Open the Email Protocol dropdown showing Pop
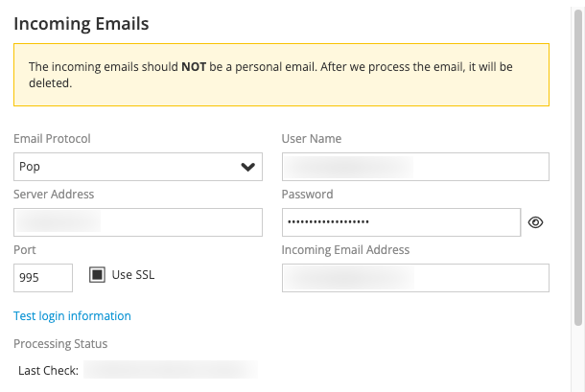This screenshot has height=392, width=585. 138,167
